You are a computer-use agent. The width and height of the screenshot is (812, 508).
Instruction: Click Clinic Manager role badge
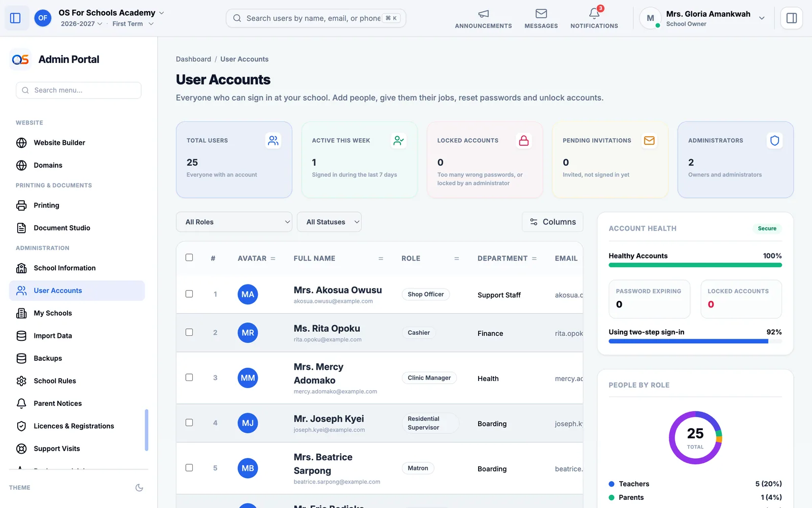pos(429,378)
